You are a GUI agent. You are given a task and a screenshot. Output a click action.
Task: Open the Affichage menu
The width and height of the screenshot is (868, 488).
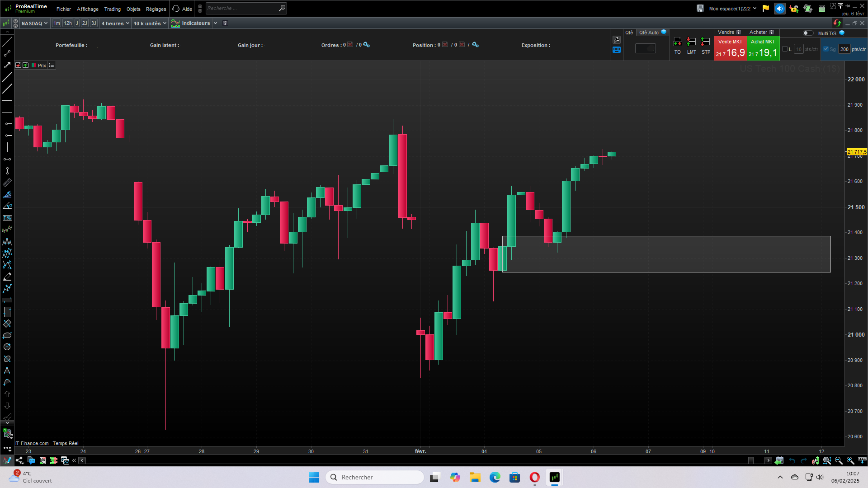(87, 9)
